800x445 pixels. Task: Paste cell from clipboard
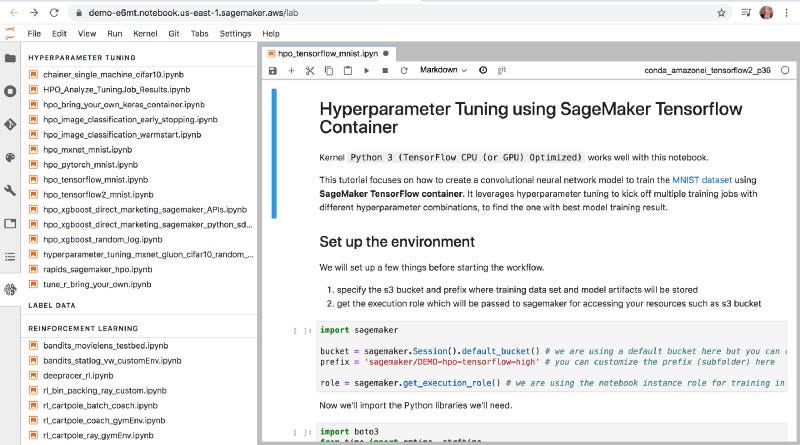tap(347, 70)
